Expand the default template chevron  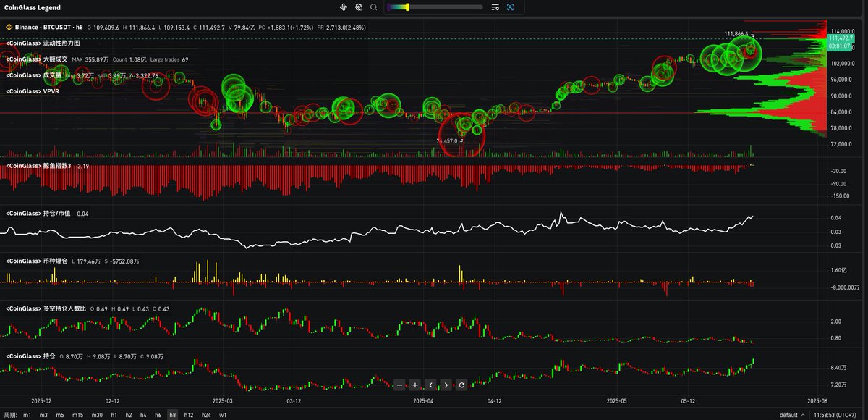[x=803, y=415]
